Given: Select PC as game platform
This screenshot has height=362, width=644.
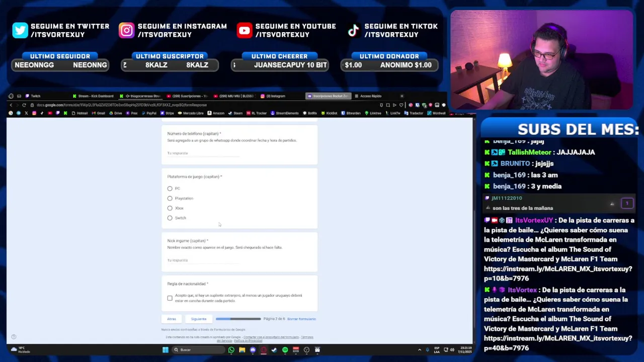Looking at the screenshot, I should pyautogui.click(x=170, y=189).
